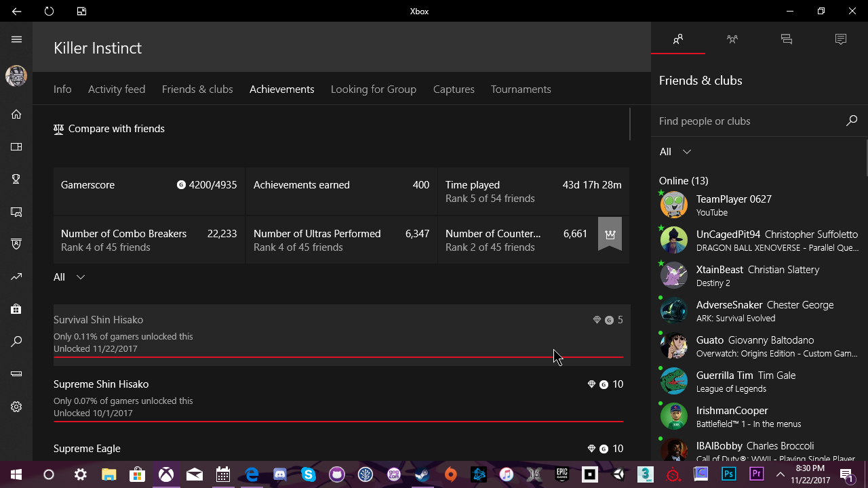868x488 pixels.
Task: Open the Number of Combo Breakers tile
Action: 149,240
